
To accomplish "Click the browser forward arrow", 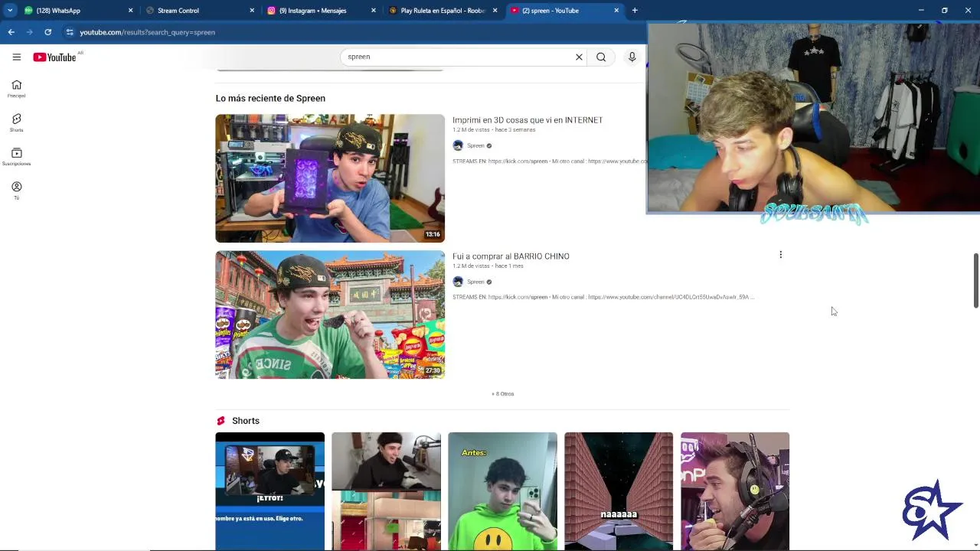I will [29, 32].
